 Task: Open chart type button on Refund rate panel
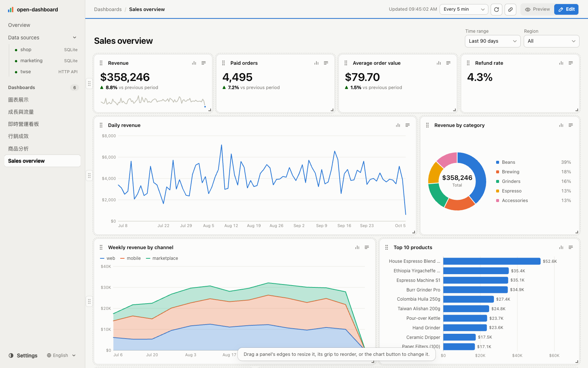pos(561,63)
